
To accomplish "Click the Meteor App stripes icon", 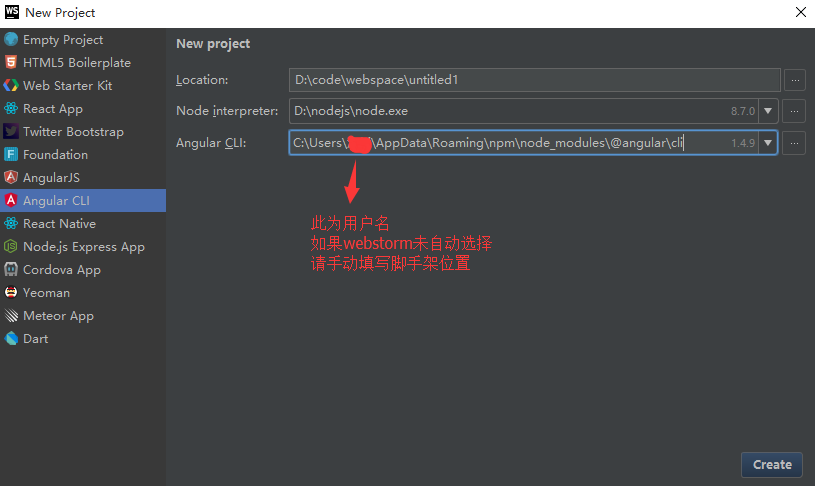I will pyautogui.click(x=11, y=316).
